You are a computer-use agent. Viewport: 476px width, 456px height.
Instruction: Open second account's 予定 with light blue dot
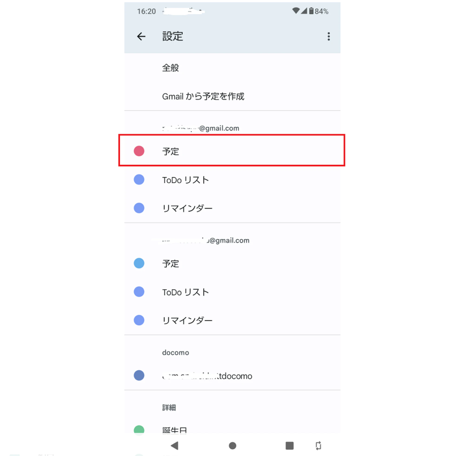click(x=232, y=263)
